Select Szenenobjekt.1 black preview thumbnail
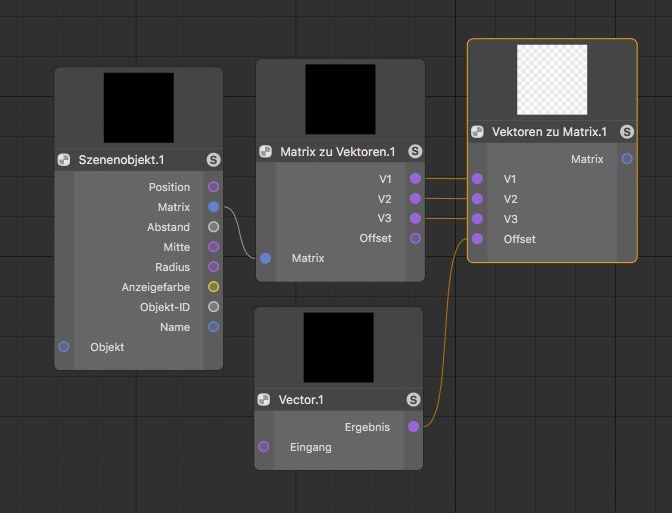This screenshot has height=513, width=672. coord(139,108)
